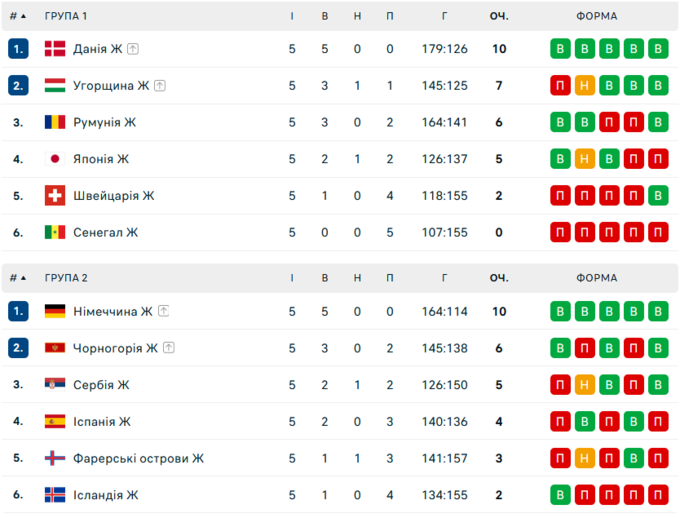Click promotion arrow icon beside Німеччина Ж
The width and height of the screenshot is (680, 518).
click(x=163, y=312)
